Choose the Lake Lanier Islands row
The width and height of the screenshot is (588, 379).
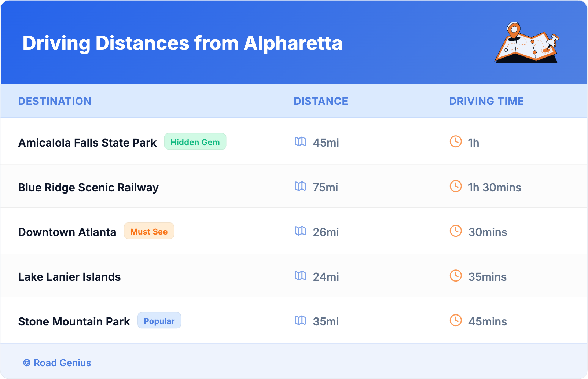tap(69, 277)
